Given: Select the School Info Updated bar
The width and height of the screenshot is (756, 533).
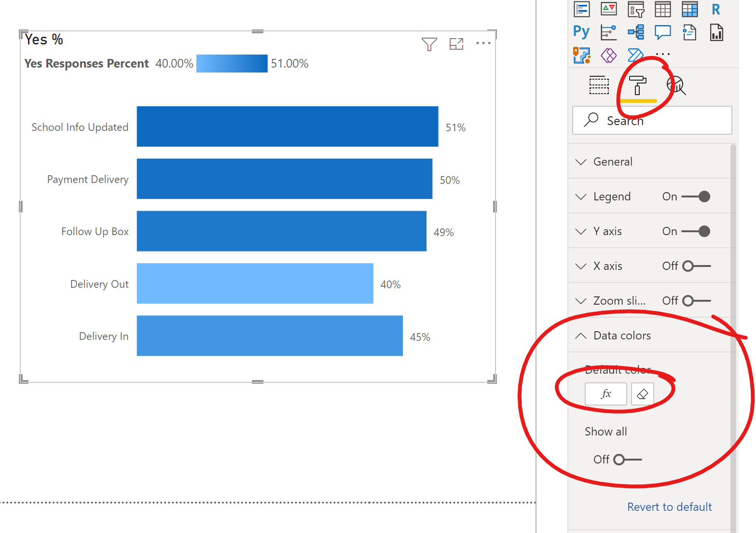Looking at the screenshot, I should [288, 126].
